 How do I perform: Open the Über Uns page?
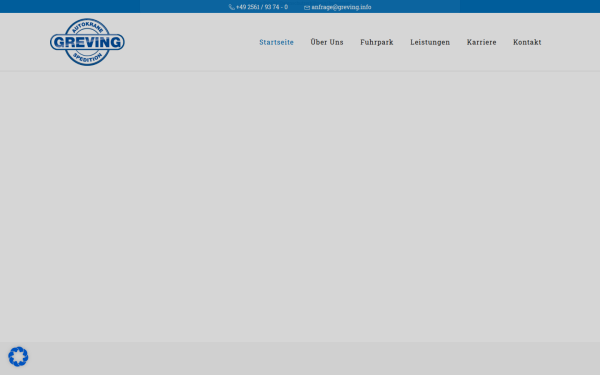pyautogui.click(x=327, y=42)
